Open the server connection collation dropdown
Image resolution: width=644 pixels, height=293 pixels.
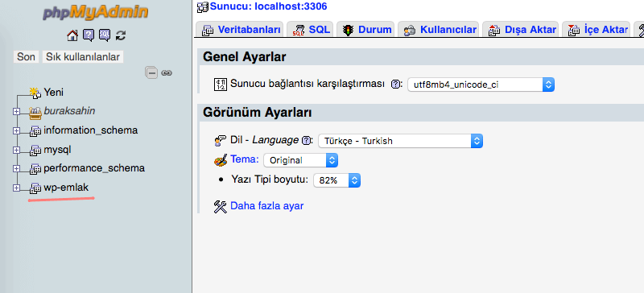pos(481,85)
